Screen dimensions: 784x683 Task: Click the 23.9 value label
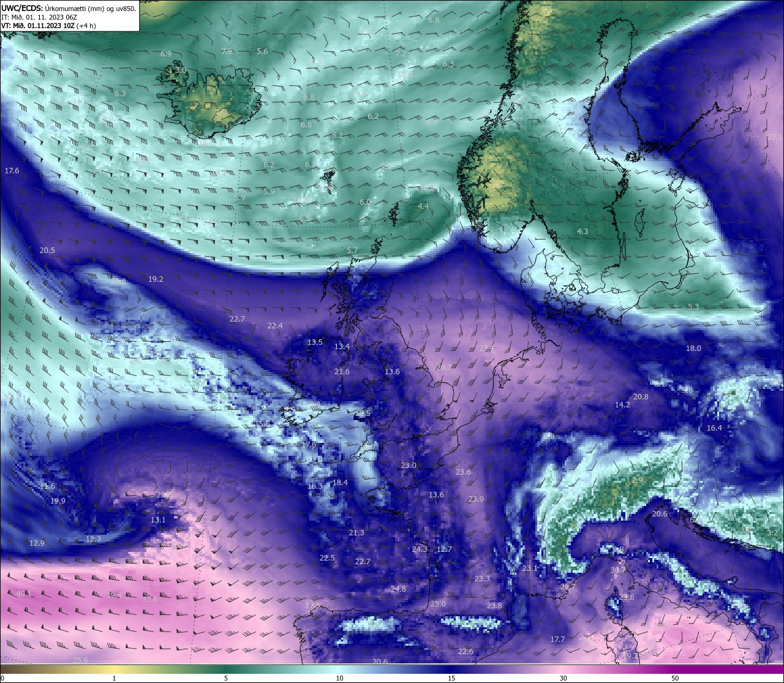476,499
